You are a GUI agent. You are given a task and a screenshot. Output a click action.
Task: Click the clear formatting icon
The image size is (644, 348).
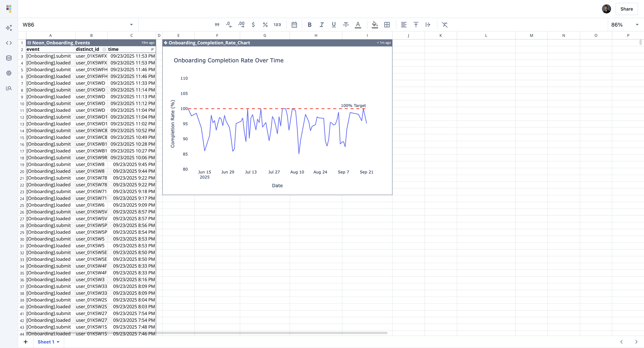(445, 25)
